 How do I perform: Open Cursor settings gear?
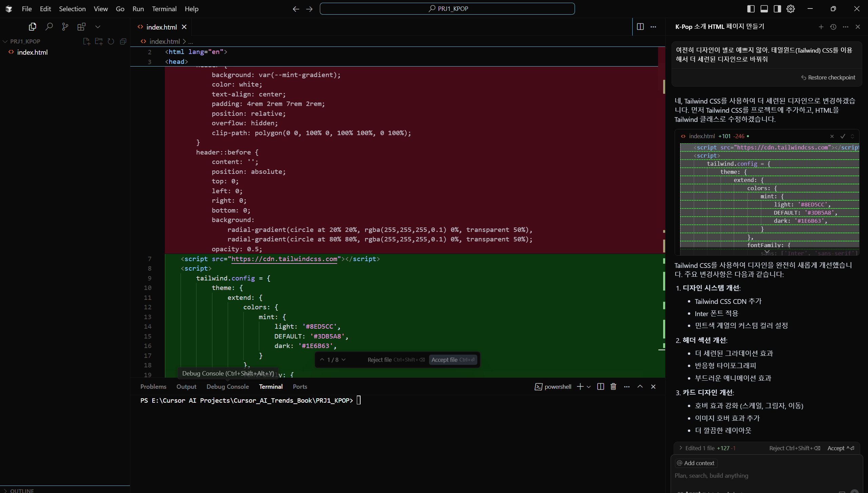click(x=791, y=9)
